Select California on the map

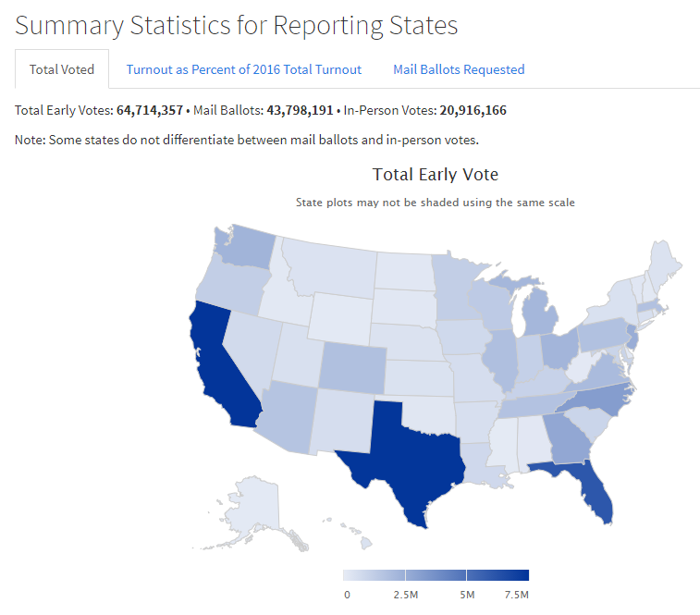223,368
